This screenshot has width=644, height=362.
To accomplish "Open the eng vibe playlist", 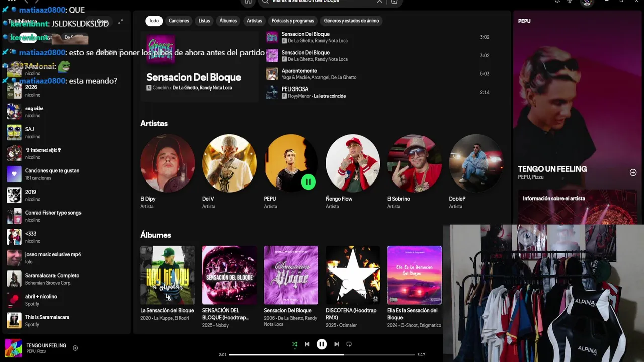I will [x=66, y=112].
